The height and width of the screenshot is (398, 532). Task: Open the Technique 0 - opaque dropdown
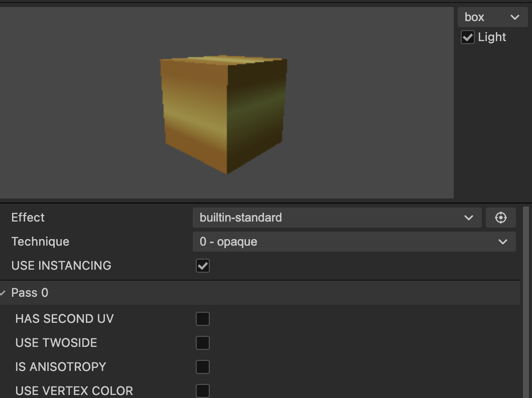click(x=354, y=242)
